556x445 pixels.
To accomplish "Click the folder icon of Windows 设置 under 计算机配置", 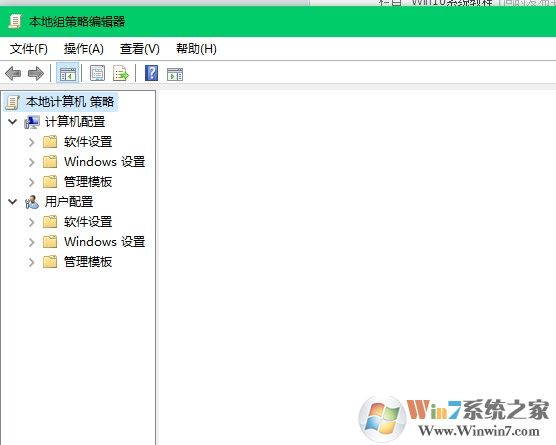I will point(50,162).
